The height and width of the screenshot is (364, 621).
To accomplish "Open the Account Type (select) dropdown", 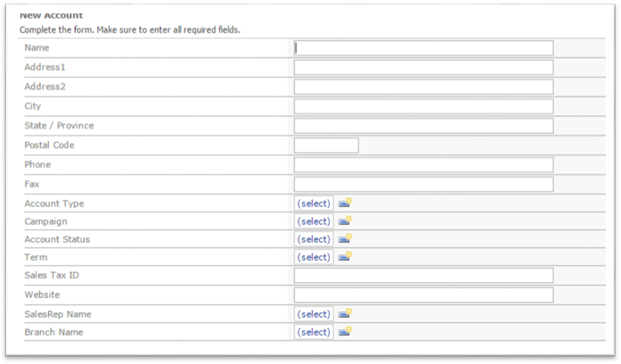I will pos(314,204).
